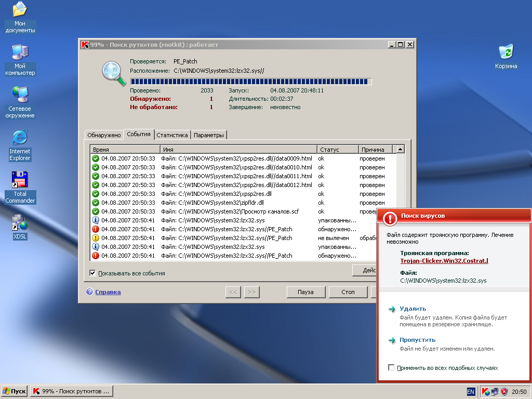Image resolution: width=532 pixels, height=399 pixels.
Task: Click the Kaspersky tray icon in the system tray
Action: [x=486, y=392]
